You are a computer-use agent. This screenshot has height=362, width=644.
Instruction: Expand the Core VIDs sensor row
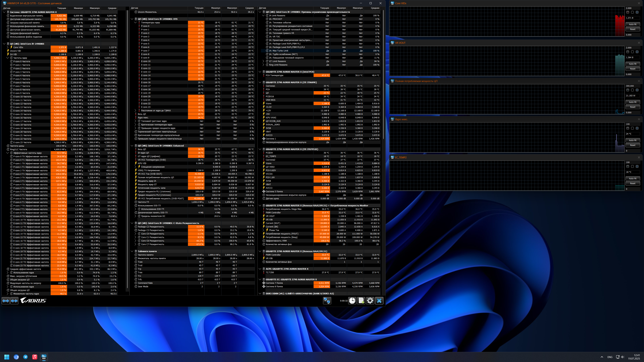(x=8, y=47)
